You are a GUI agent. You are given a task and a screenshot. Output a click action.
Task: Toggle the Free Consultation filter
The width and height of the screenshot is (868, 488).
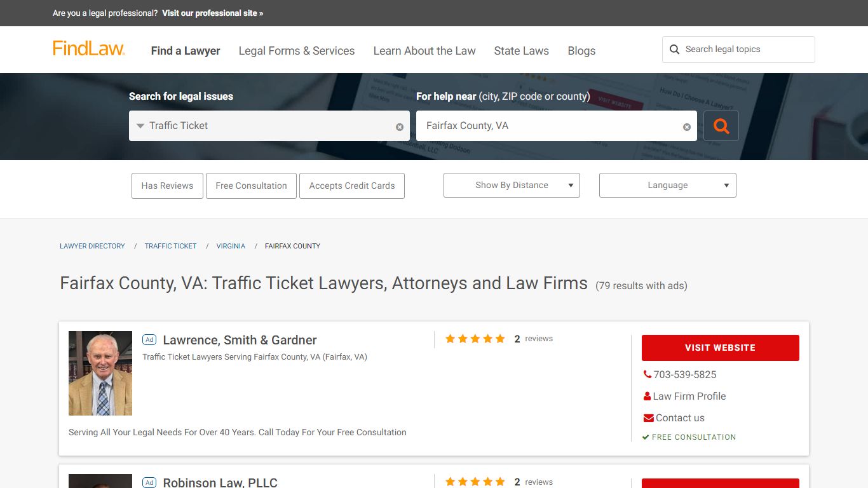tap(251, 186)
